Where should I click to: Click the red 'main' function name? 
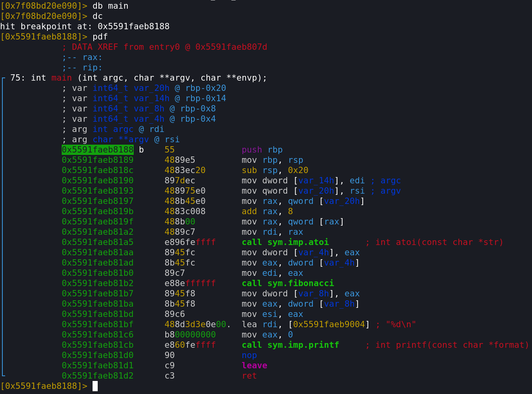(61, 78)
